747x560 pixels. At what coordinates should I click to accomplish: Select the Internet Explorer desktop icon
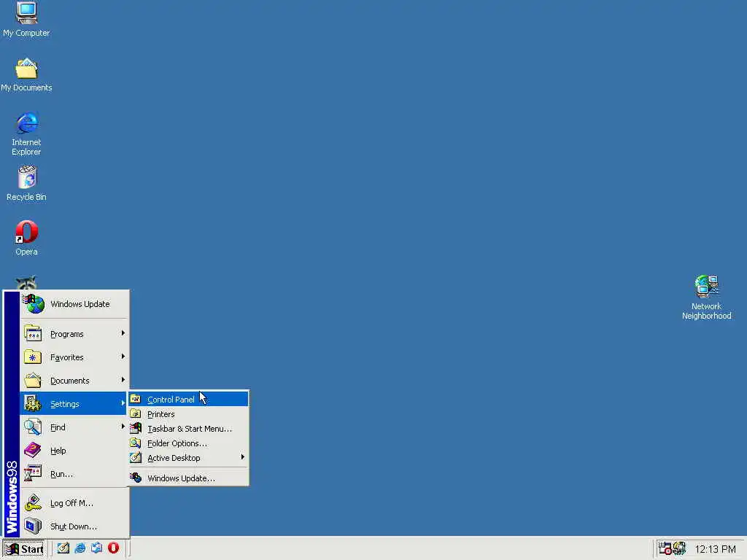point(26,134)
